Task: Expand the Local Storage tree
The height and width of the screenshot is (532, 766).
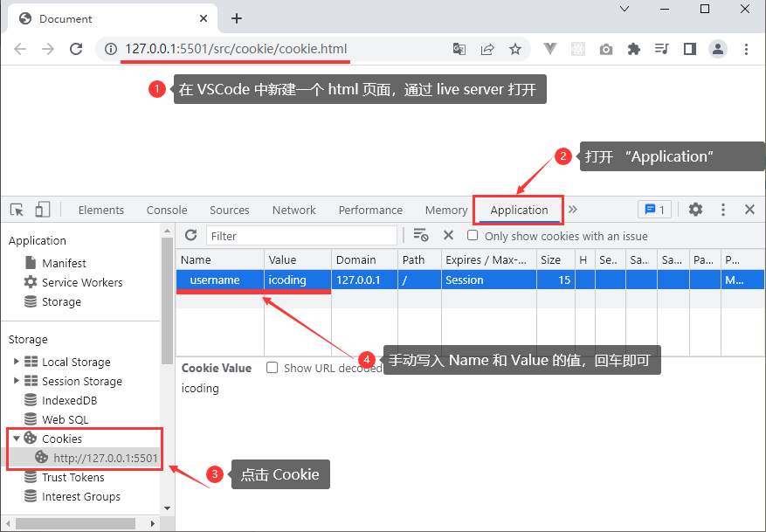Action: click(16, 362)
